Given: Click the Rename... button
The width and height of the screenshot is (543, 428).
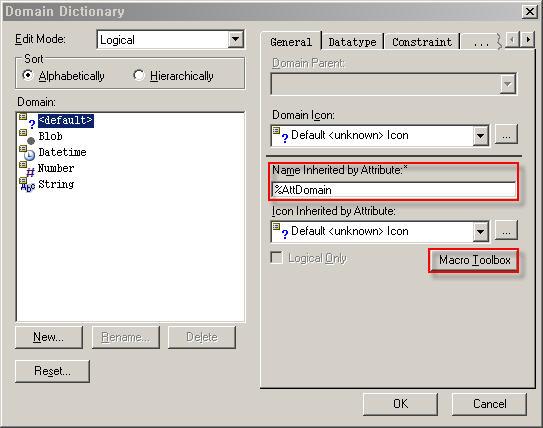Looking at the screenshot, I should (x=126, y=337).
